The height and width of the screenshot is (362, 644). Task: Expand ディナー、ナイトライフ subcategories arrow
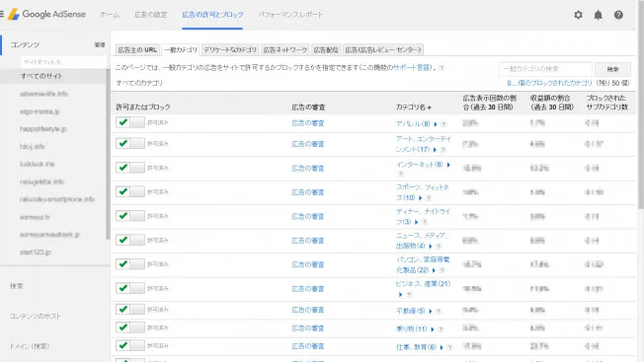pyautogui.click(x=416, y=222)
